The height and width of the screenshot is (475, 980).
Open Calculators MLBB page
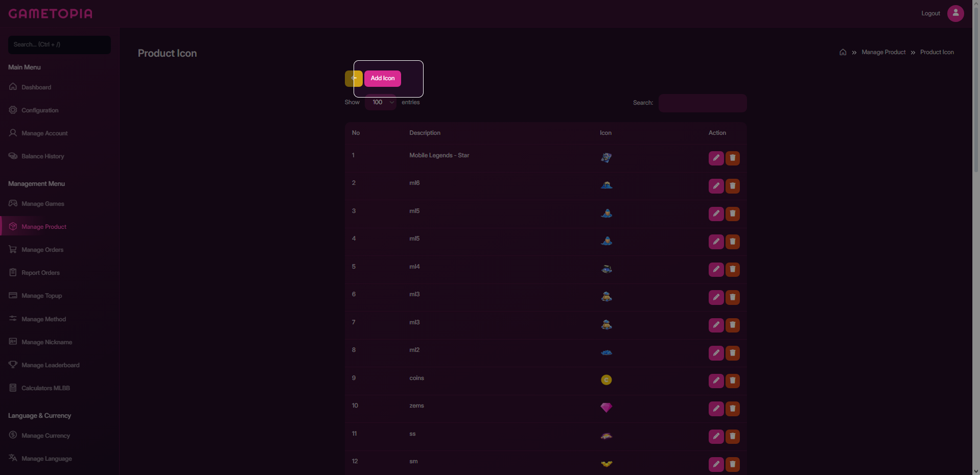coord(45,388)
